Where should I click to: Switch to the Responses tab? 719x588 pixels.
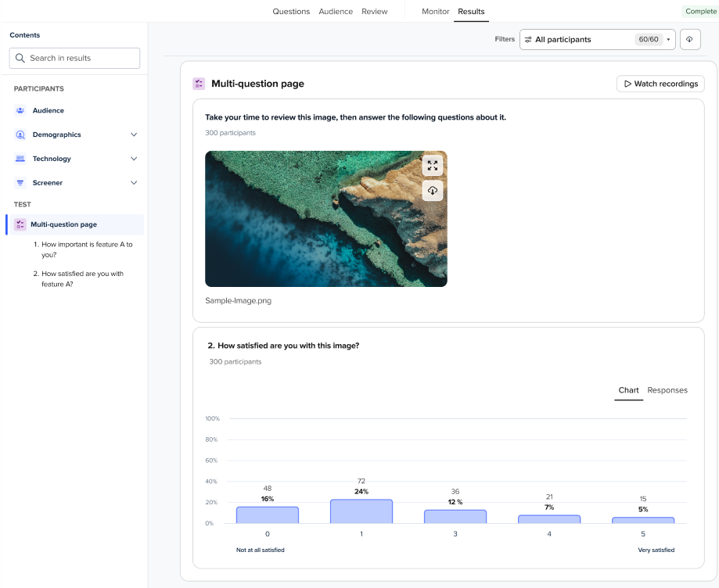(667, 390)
